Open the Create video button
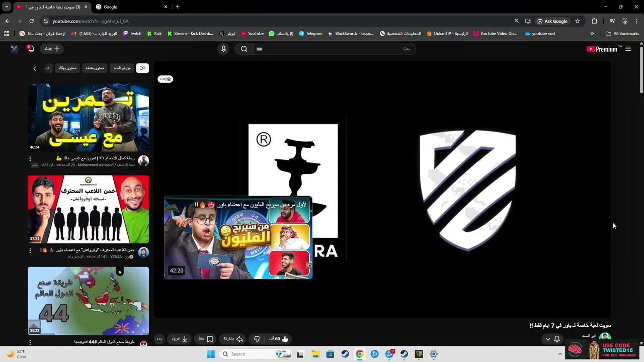Image resolution: width=644 pixels, height=362 pixels. tap(52, 49)
